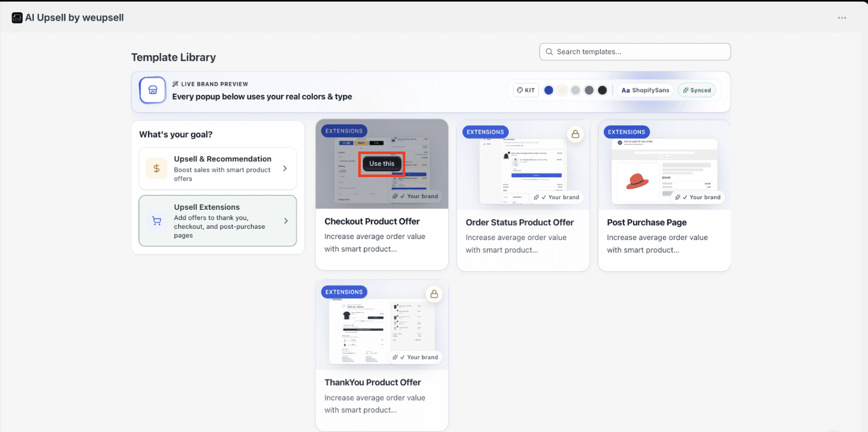868x432 pixels.
Task: Click the magnifier icon in the template search field
Action: tap(549, 52)
